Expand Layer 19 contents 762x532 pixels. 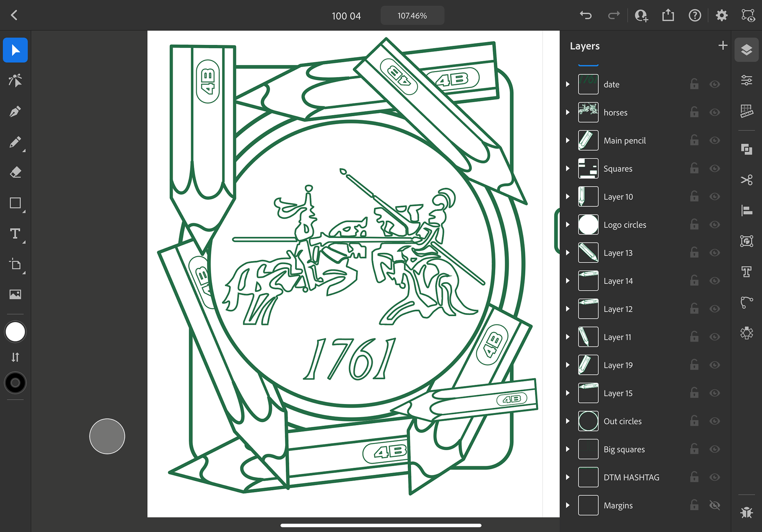pos(568,365)
